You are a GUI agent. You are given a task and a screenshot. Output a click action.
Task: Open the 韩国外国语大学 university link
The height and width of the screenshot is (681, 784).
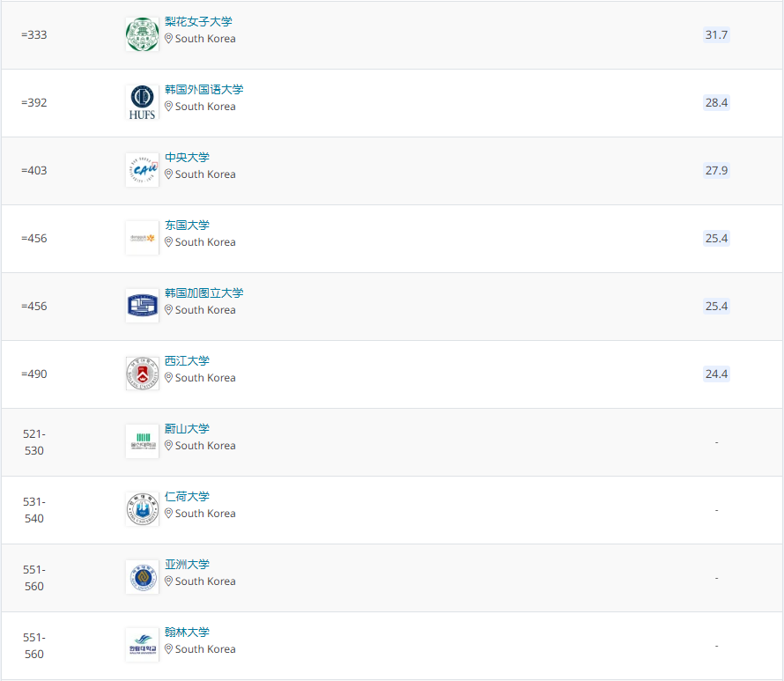[204, 90]
